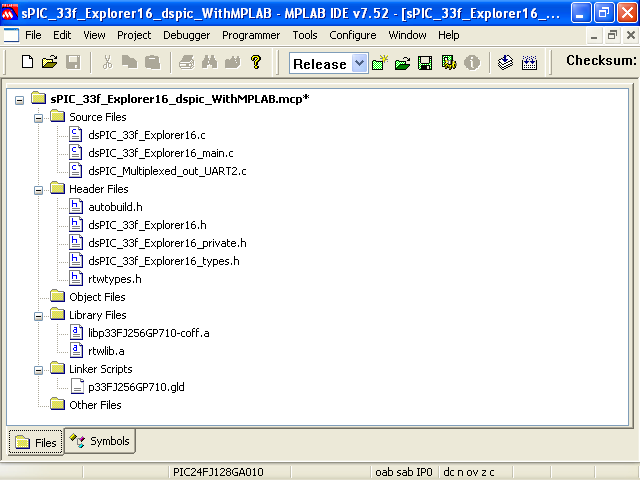Collapse the Linker Scripts folder

[x=38, y=370]
